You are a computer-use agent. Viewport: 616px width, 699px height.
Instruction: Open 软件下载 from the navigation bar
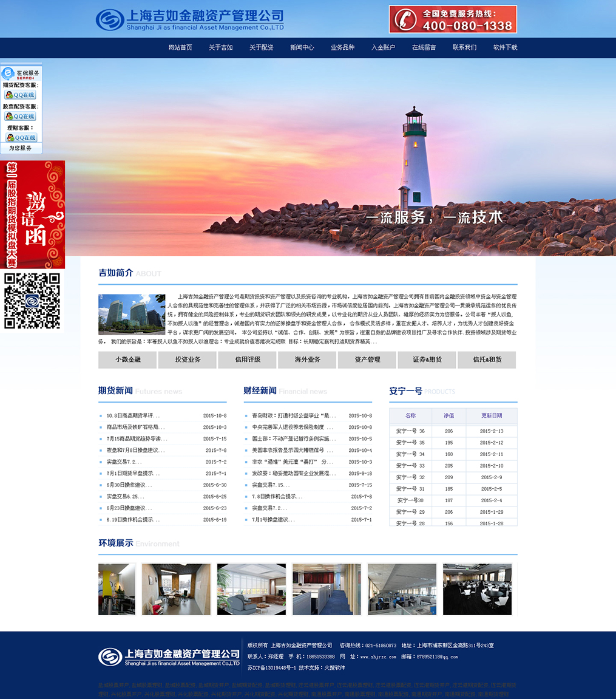(505, 47)
